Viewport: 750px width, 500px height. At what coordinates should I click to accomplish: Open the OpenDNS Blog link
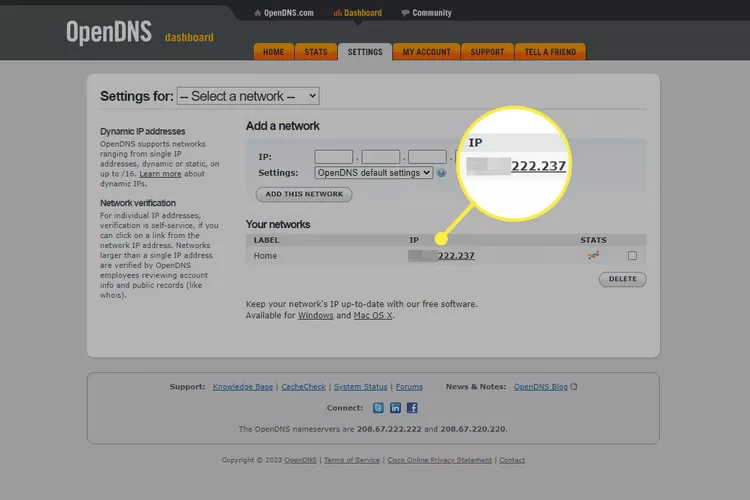pos(541,387)
